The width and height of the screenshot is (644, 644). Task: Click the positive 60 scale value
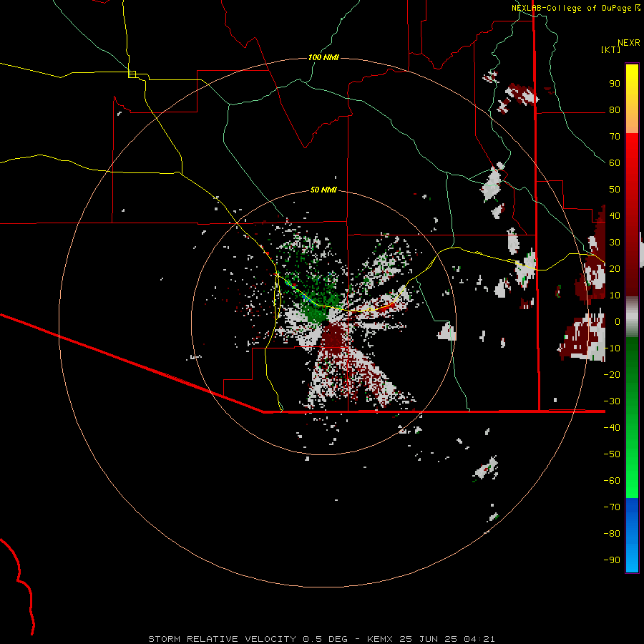pos(615,163)
